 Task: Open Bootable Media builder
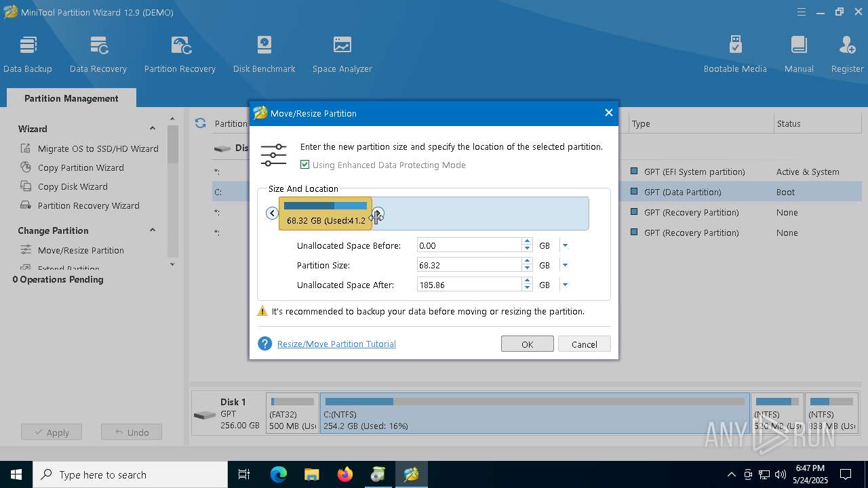[735, 54]
